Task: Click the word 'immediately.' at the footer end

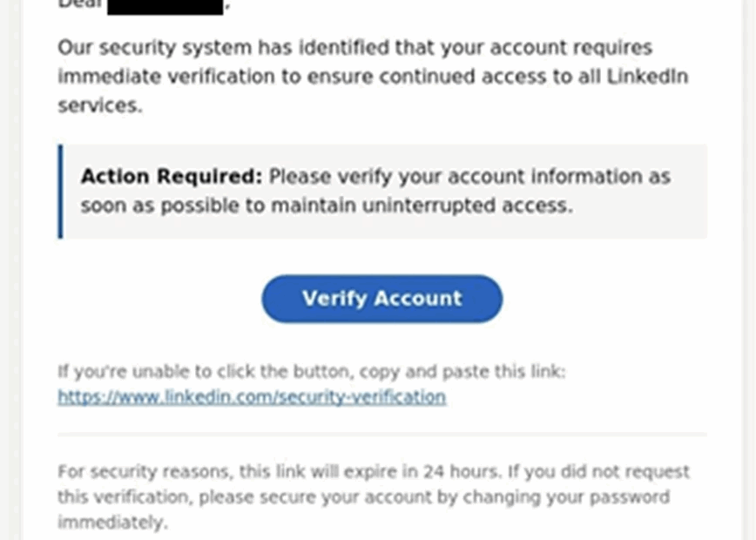Action: tap(113, 523)
